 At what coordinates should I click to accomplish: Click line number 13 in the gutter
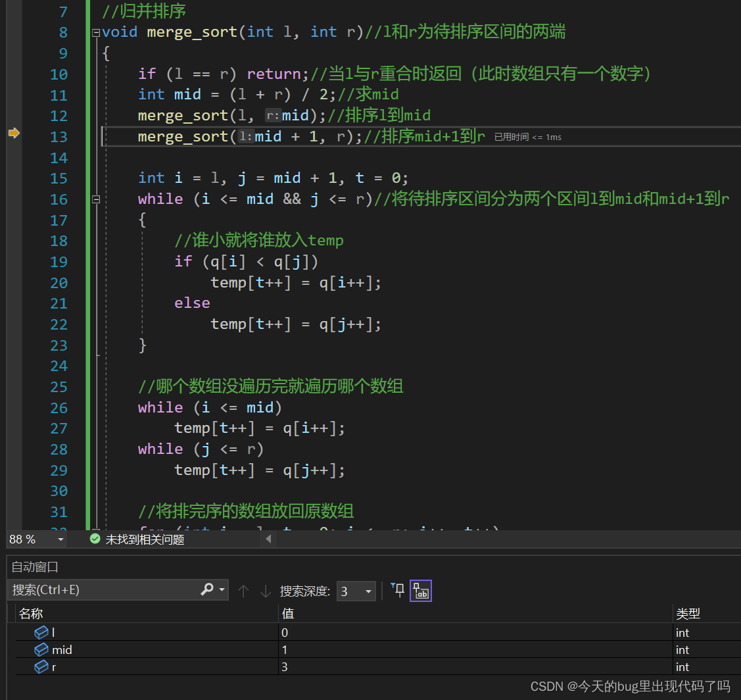click(x=59, y=137)
